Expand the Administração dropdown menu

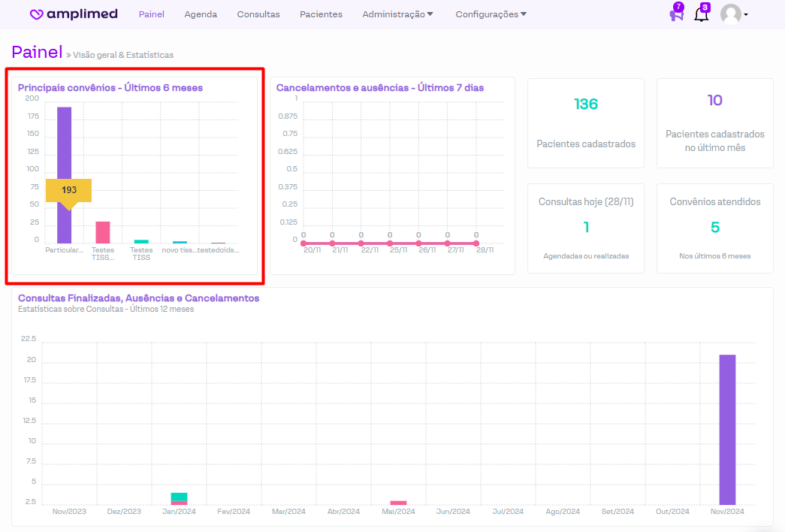(x=397, y=14)
